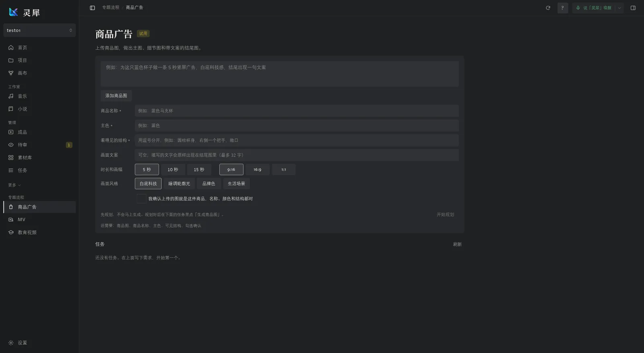Toggle the left sidebar panel icon
644x353 pixels.
pyautogui.click(x=92, y=8)
